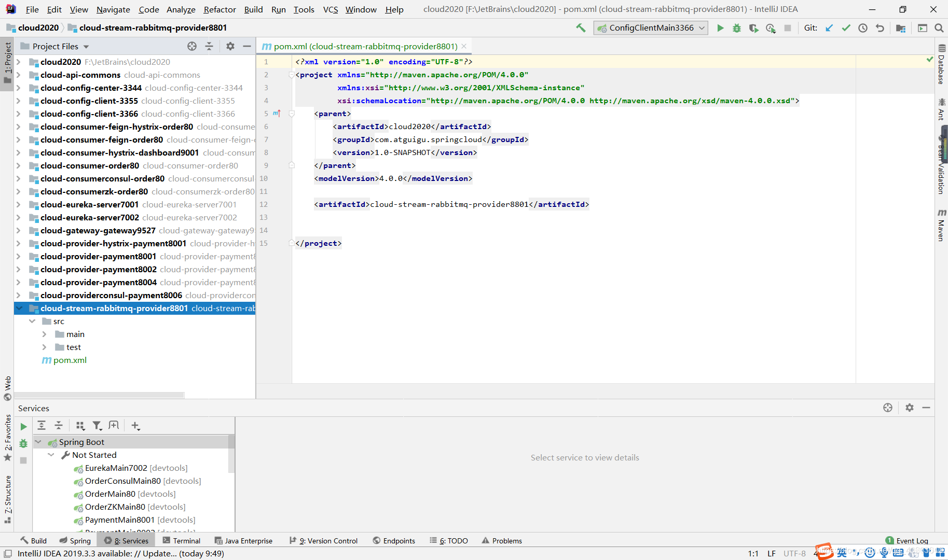
Task: Click the Services debug bug icon
Action: (x=23, y=443)
